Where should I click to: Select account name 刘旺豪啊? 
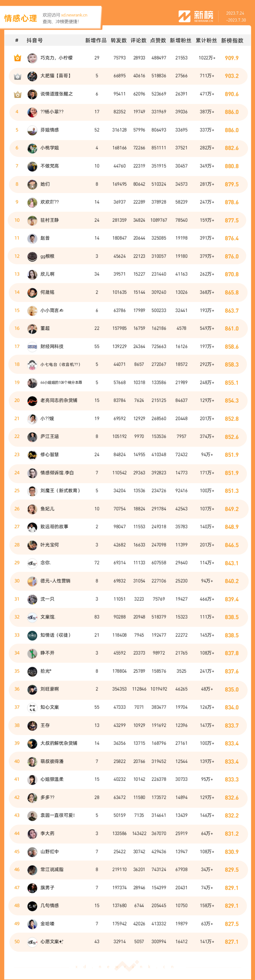[x=50, y=689]
